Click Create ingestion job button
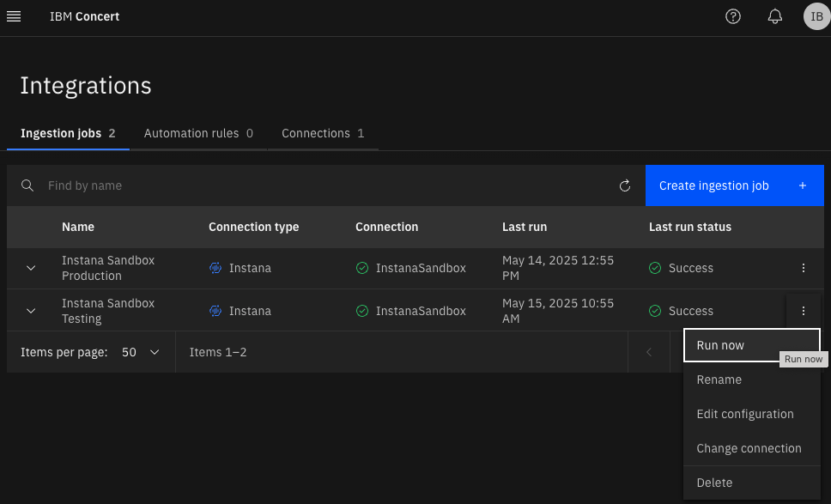831x504 pixels. pos(735,185)
